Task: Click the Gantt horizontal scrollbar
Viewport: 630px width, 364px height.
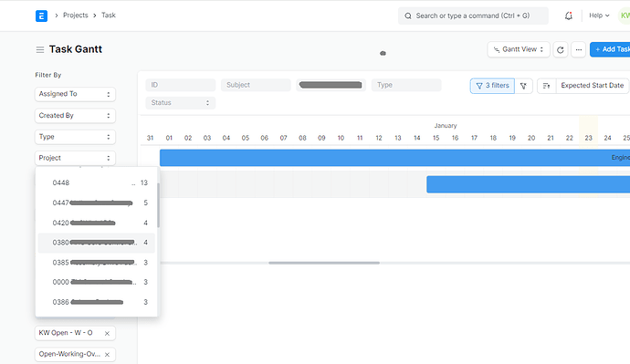Action: (x=324, y=263)
